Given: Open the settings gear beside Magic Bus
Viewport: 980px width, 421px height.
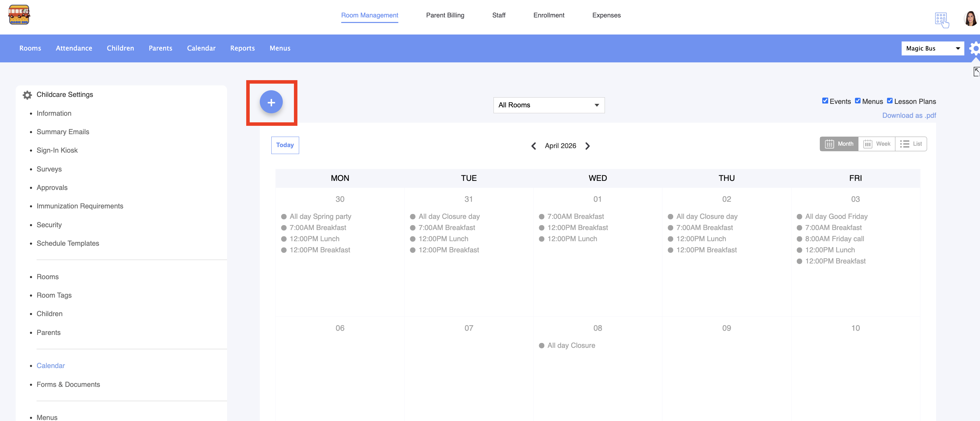Looking at the screenshot, I should (x=975, y=48).
